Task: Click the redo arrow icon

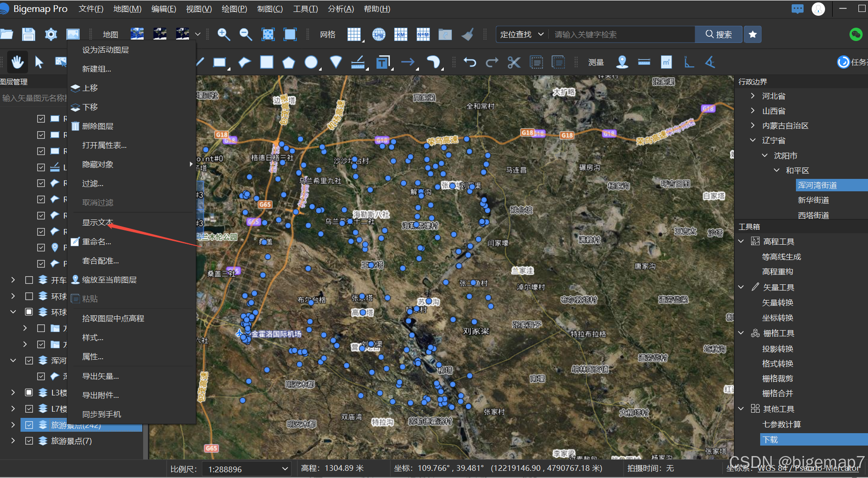Action: pyautogui.click(x=492, y=62)
